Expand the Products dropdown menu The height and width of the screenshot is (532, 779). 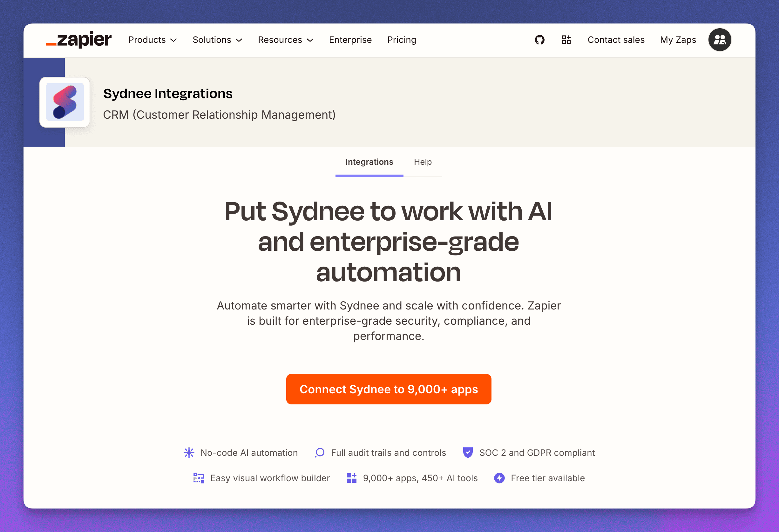[152, 40]
